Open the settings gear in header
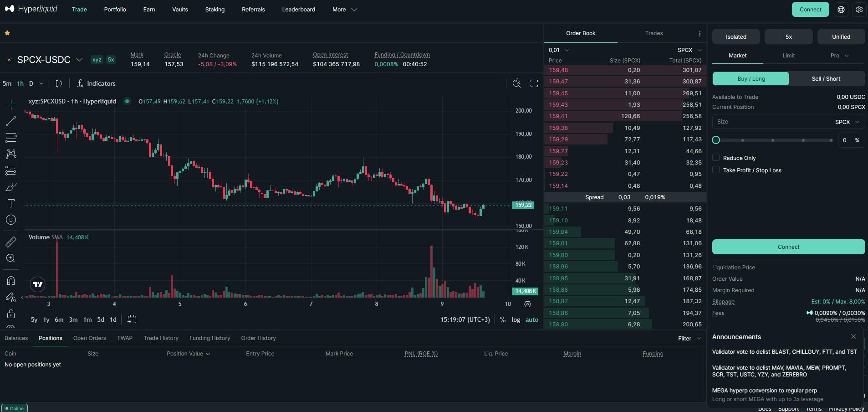Screen dimensions: 868x412 [859, 10]
